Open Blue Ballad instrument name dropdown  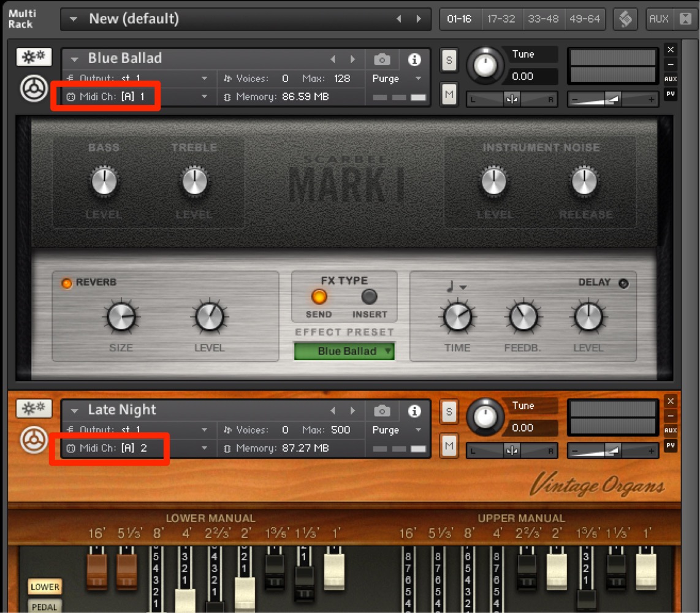[x=75, y=59]
